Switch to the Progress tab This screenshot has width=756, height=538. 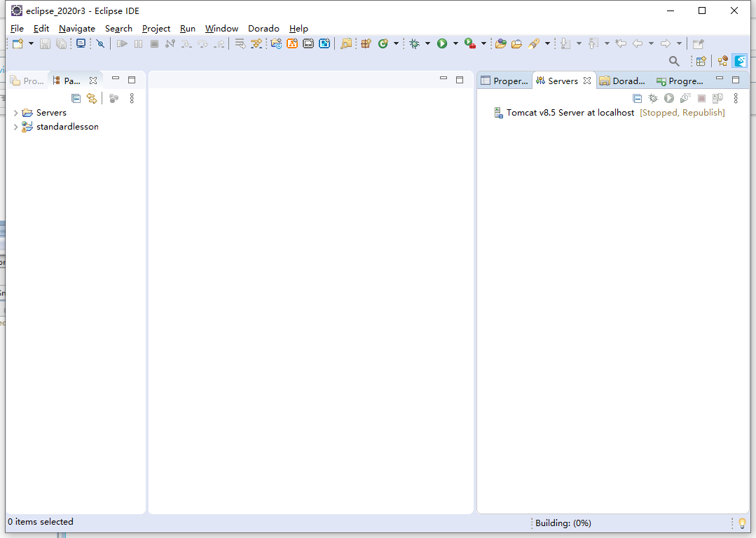tap(680, 81)
